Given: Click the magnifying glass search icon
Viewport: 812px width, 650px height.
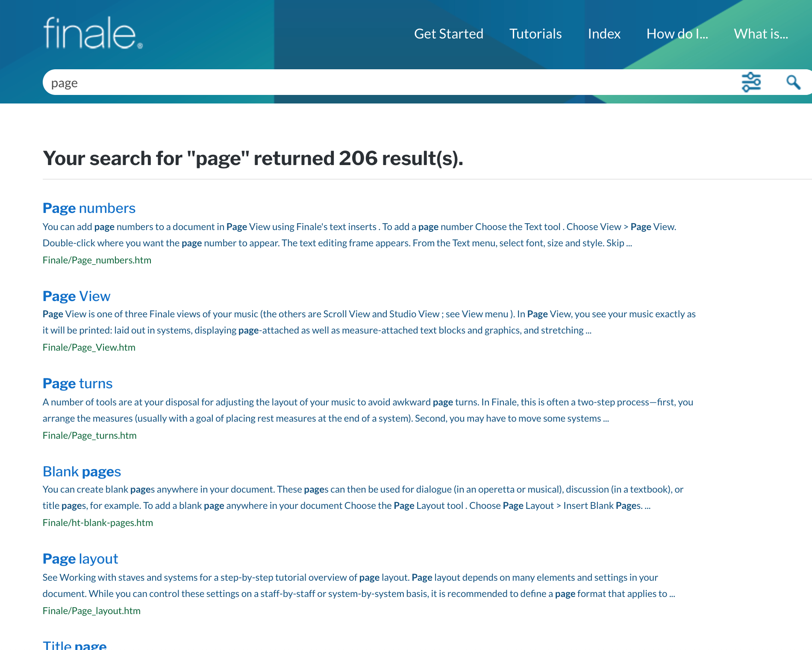Looking at the screenshot, I should (x=793, y=82).
